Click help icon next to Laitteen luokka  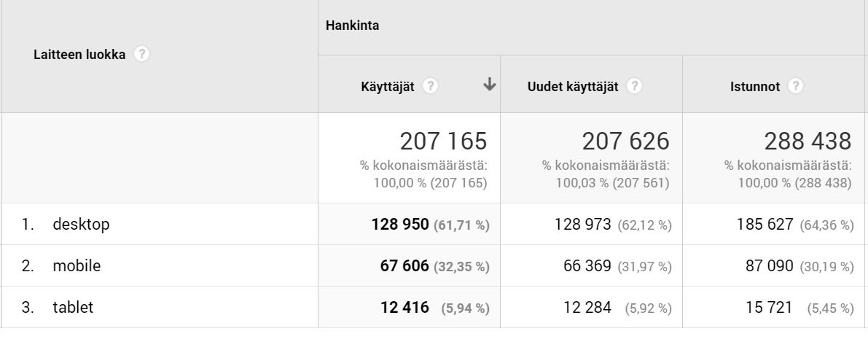click(141, 54)
